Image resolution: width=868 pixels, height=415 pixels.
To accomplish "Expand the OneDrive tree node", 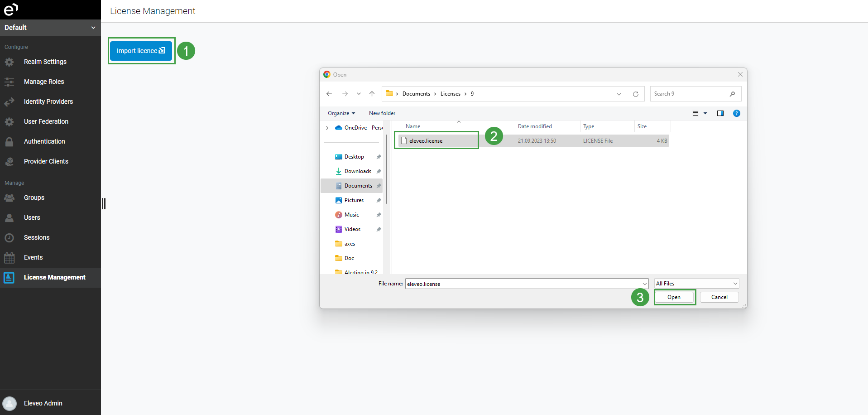I will click(327, 128).
